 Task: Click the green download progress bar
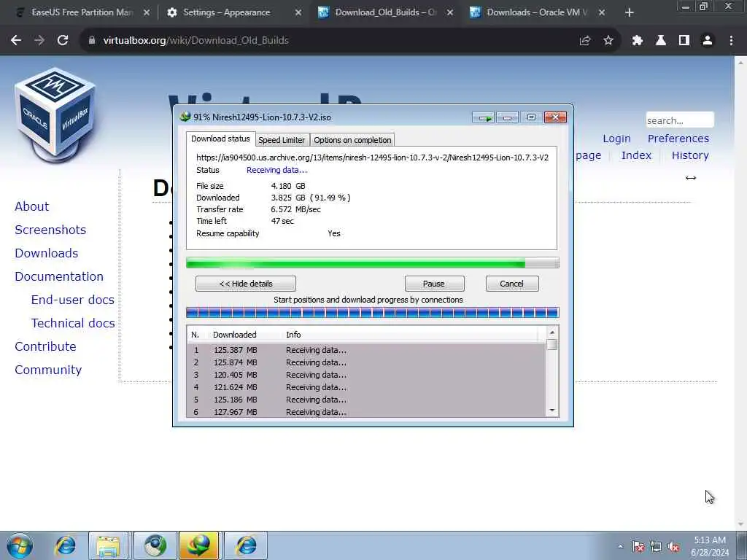(x=373, y=262)
